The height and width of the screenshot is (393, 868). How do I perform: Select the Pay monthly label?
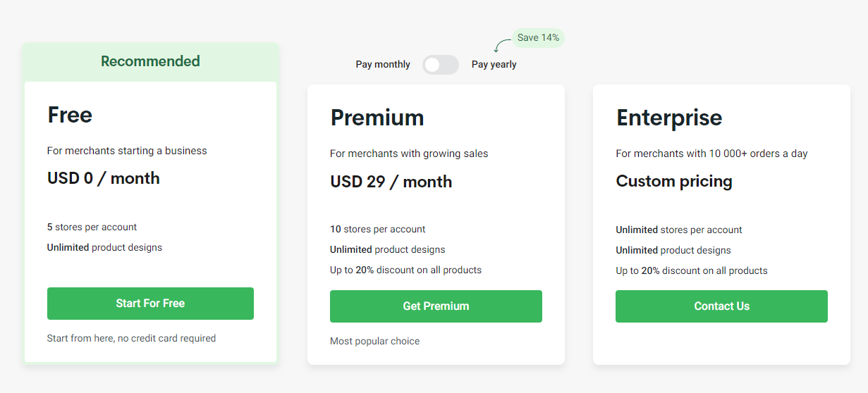pyautogui.click(x=383, y=65)
